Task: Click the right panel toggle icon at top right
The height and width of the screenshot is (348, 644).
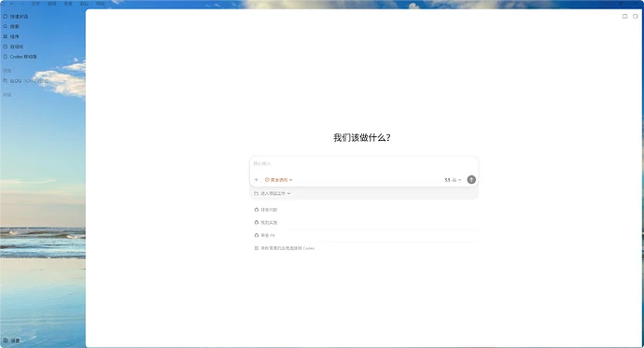Action: pos(636,17)
